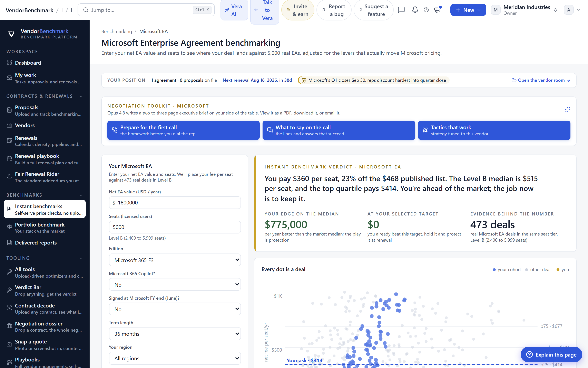Open the announcements megaphone icon

tap(437, 10)
